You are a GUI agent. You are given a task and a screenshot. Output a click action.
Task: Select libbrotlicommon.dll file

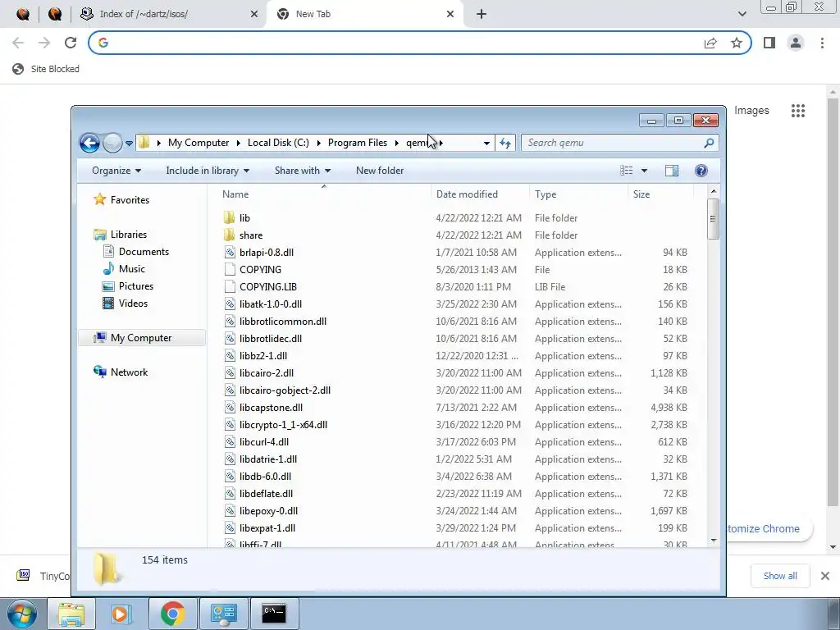point(283,321)
